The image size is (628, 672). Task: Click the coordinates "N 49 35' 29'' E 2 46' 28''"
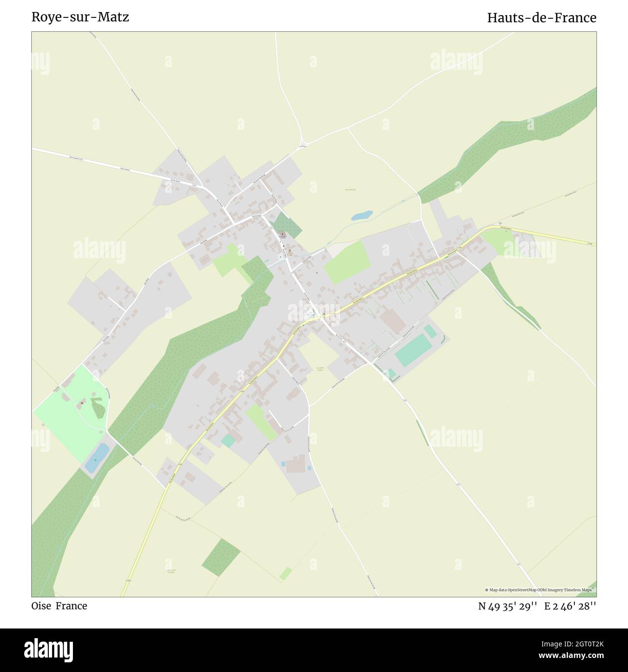coord(537,606)
